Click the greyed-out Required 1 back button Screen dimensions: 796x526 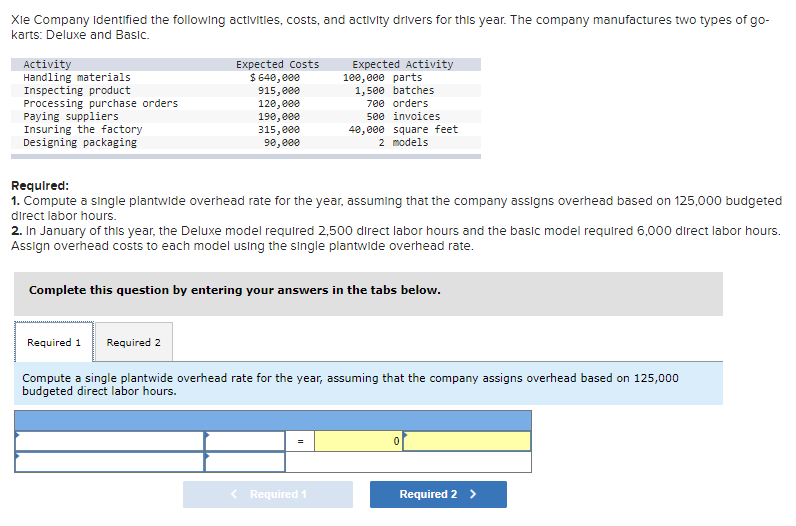point(268,494)
